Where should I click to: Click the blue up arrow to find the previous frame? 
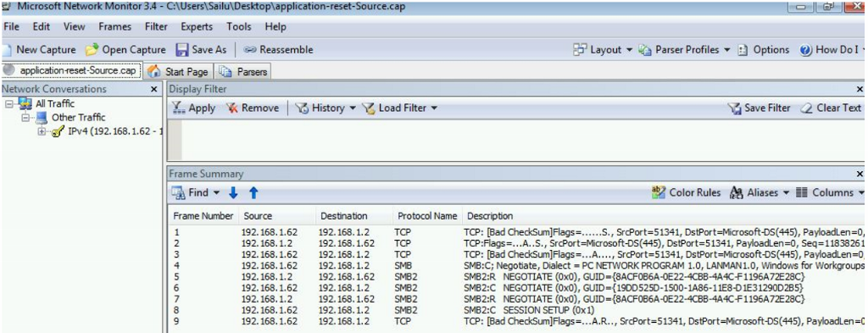coord(253,192)
